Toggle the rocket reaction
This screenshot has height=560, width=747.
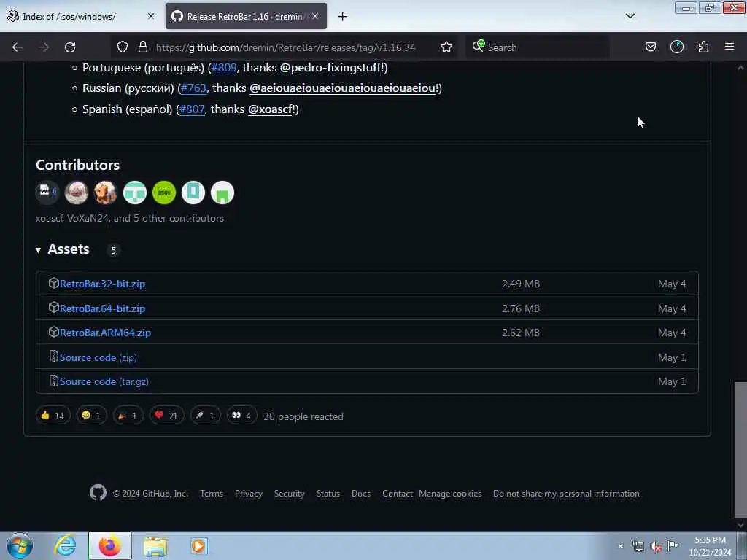(x=205, y=416)
